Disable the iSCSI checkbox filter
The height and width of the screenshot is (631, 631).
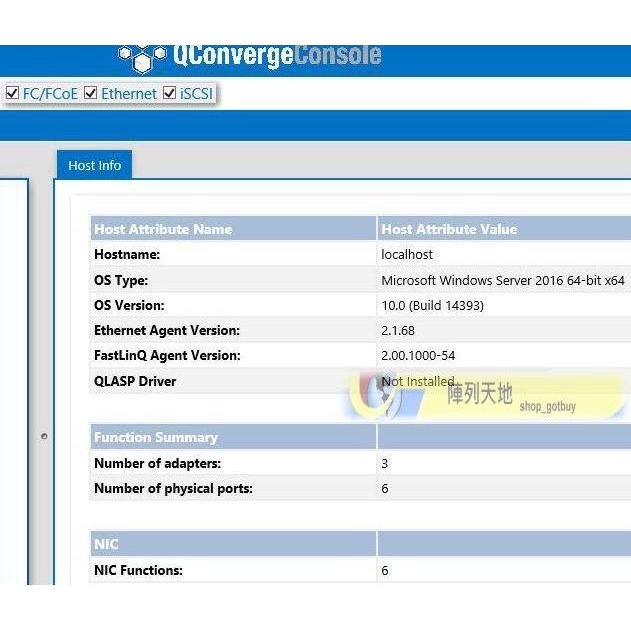point(169,93)
